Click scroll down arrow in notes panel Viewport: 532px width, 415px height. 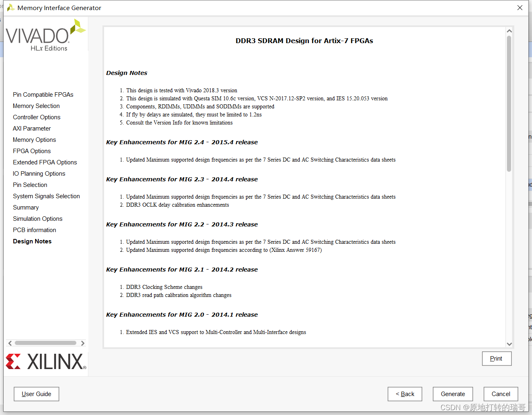(509, 344)
